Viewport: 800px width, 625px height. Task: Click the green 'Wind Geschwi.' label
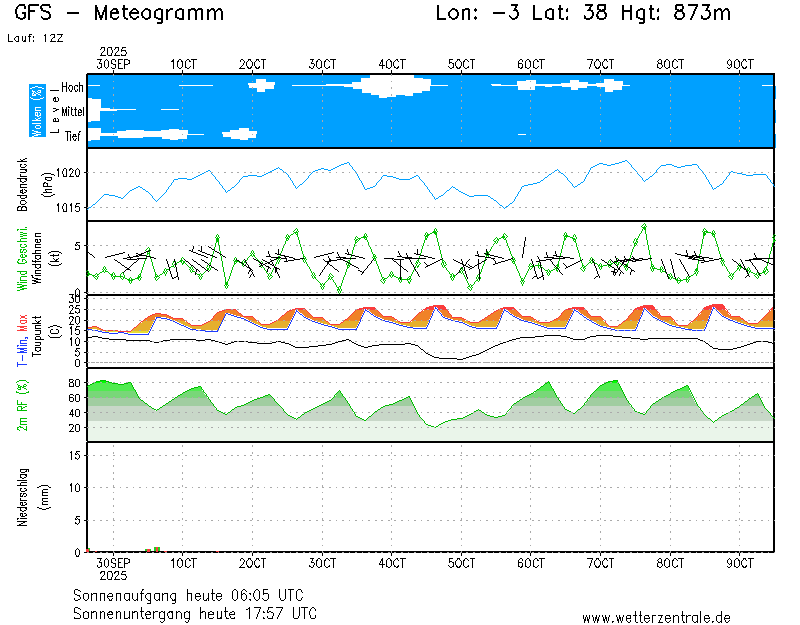[22, 258]
